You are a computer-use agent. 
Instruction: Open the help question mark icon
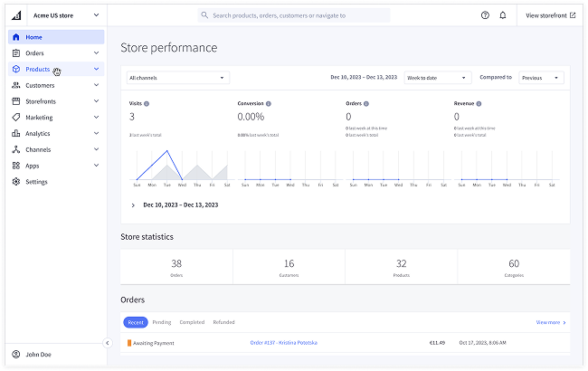[x=485, y=15]
